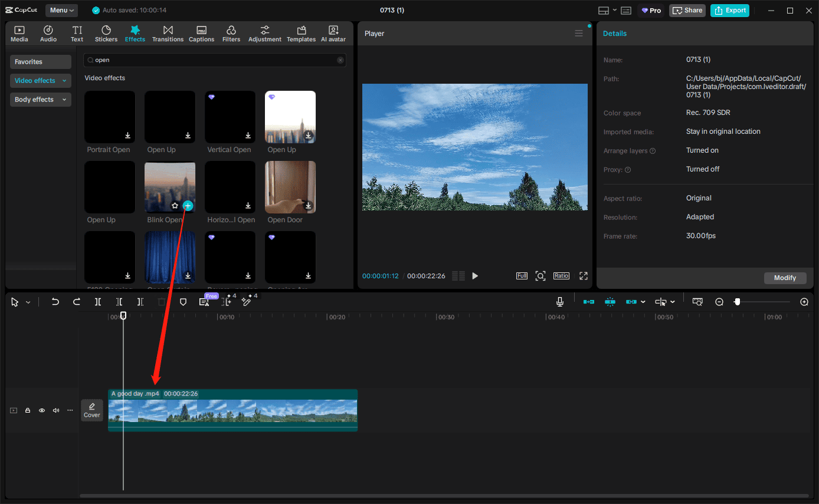This screenshot has height=504, width=819.
Task: Select the Open Door effect thumbnail
Action: pyautogui.click(x=290, y=187)
